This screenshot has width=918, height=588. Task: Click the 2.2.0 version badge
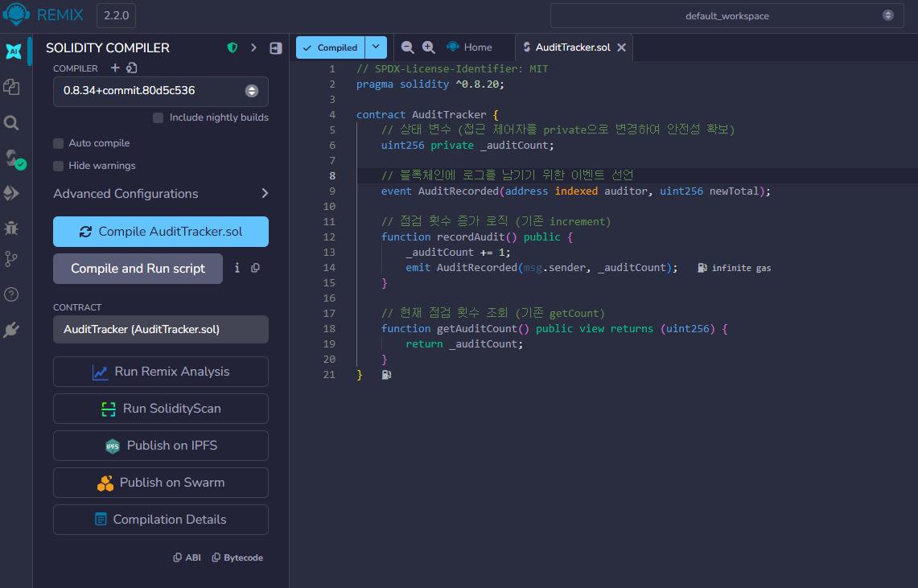[x=116, y=15]
